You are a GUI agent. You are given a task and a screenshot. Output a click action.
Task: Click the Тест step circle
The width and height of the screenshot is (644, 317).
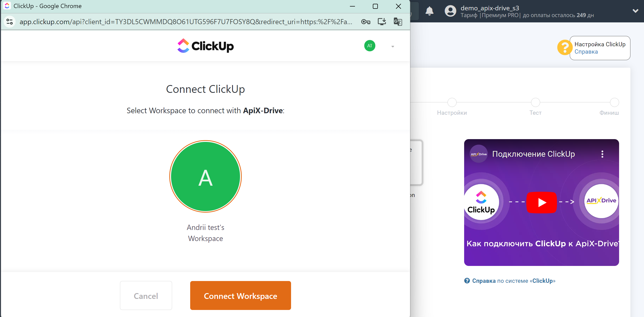[536, 102]
